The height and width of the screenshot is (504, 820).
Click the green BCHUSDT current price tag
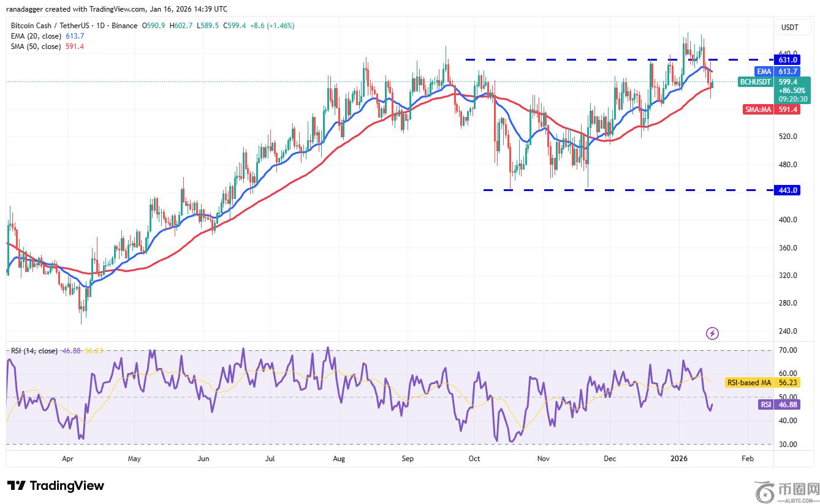(x=774, y=90)
